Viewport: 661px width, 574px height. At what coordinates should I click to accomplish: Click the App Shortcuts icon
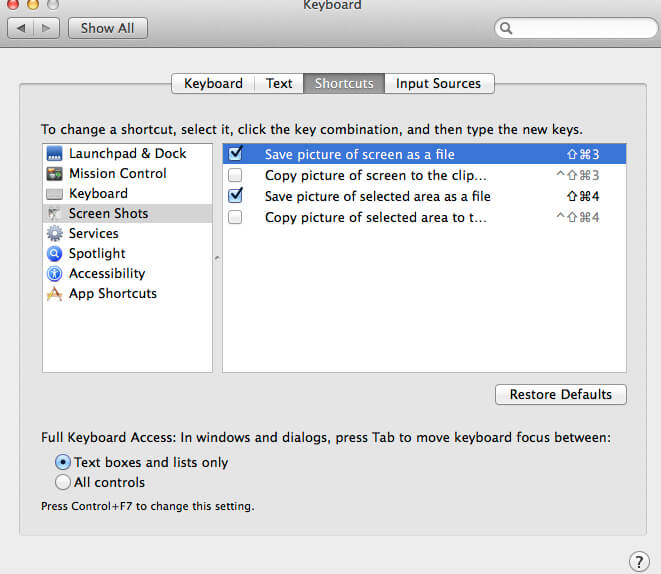(x=54, y=294)
